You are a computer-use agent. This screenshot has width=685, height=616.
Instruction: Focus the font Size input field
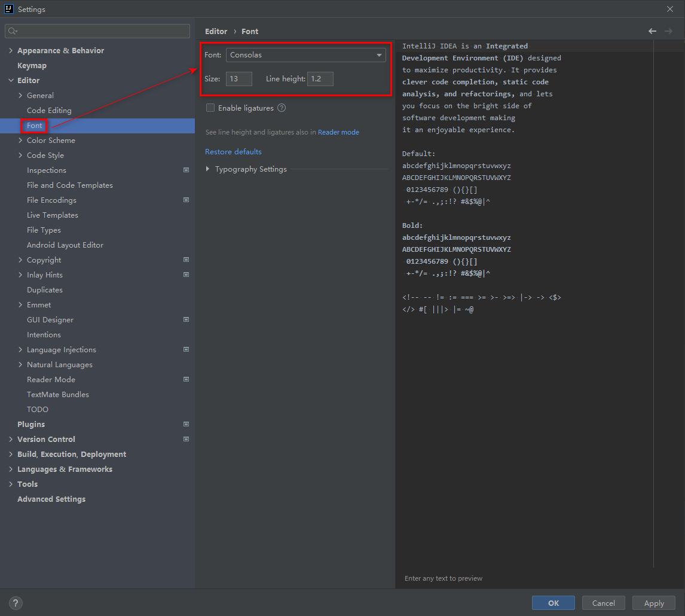click(239, 79)
